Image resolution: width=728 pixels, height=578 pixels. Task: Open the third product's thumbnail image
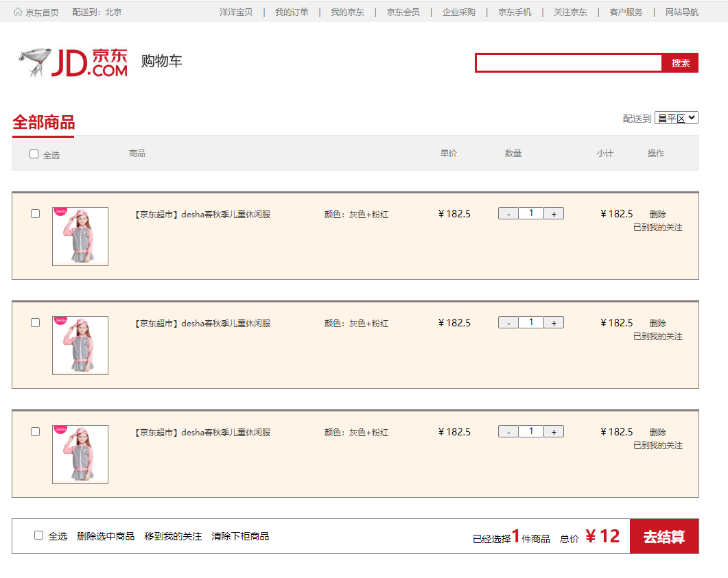tap(80, 454)
